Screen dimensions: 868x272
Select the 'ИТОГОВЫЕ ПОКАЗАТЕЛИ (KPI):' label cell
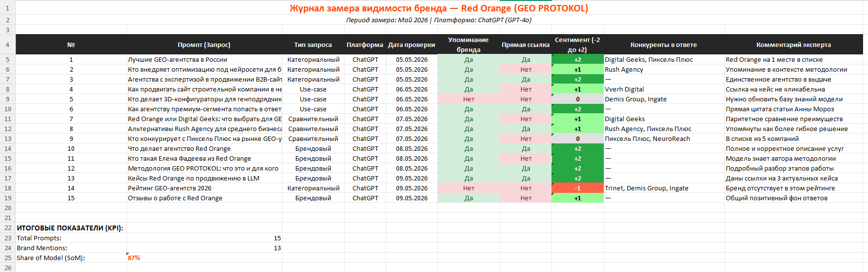coord(71,228)
